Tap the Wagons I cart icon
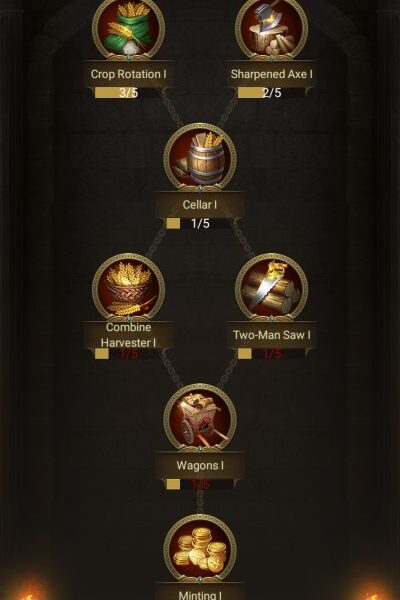 pos(200,418)
